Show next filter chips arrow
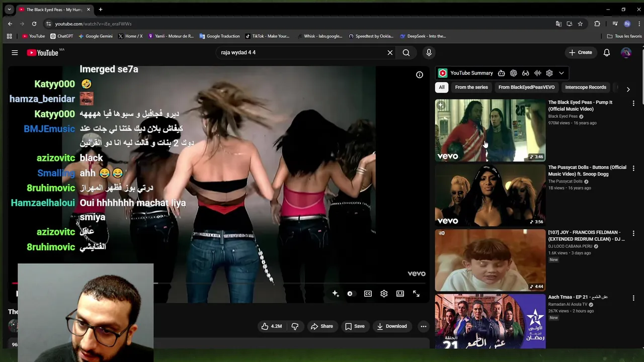644x362 pixels. (628, 89)
